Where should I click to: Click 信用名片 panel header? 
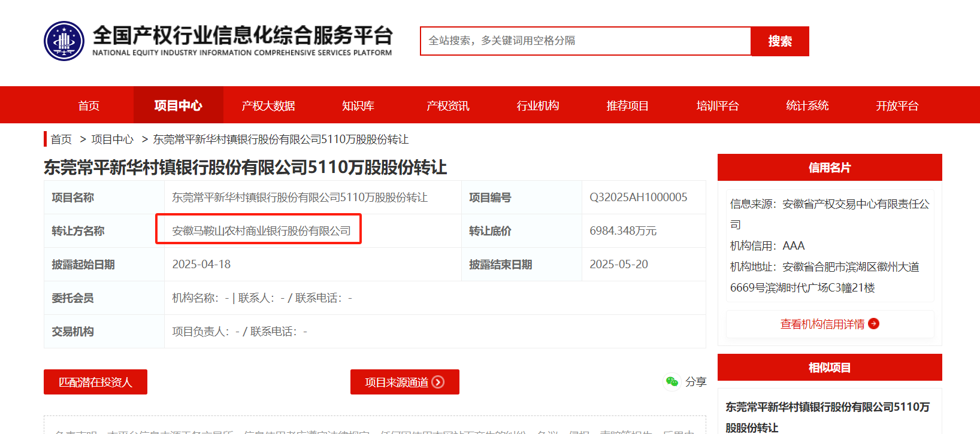point(830,168)
